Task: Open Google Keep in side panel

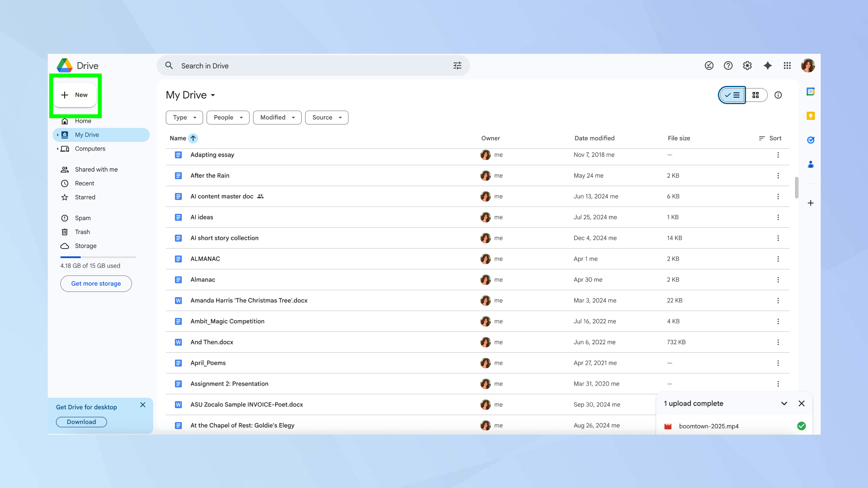Action: click(811, 116)
